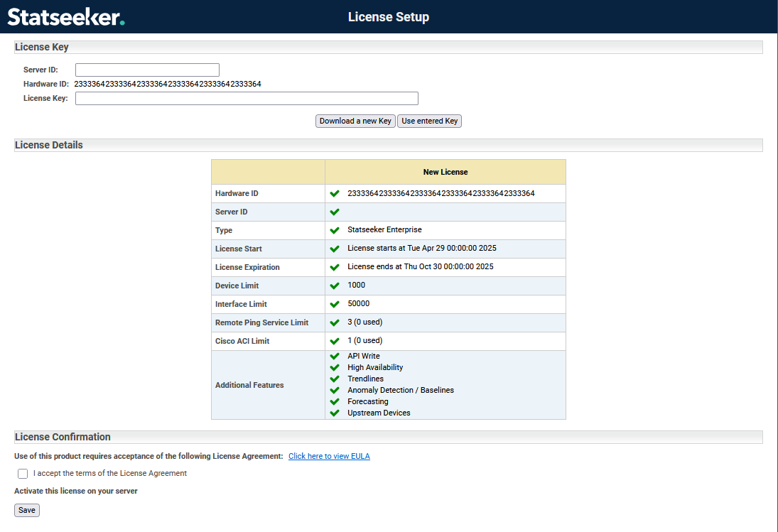Click the Device Limit row label
This screenshot has height=532, width=778.
237,286
